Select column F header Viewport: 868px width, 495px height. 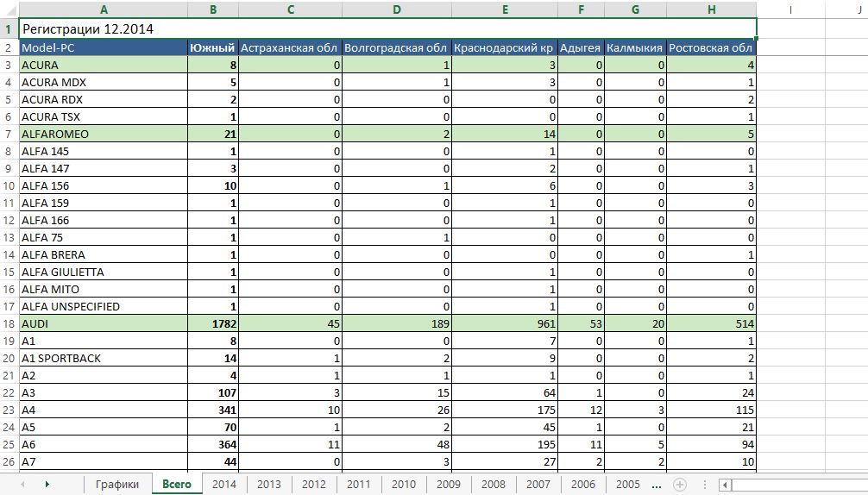tap(582, 9)
